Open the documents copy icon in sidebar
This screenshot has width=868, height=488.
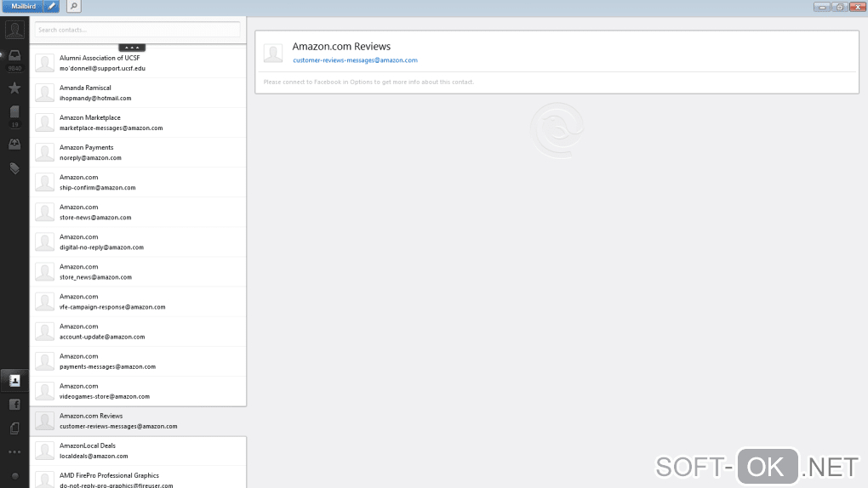click(14, 428)
